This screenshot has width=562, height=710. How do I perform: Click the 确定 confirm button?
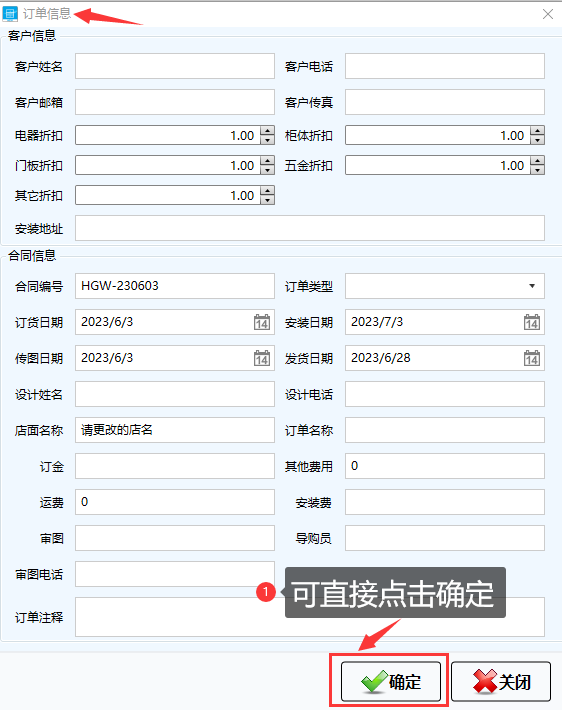click(x=391, y=681)
